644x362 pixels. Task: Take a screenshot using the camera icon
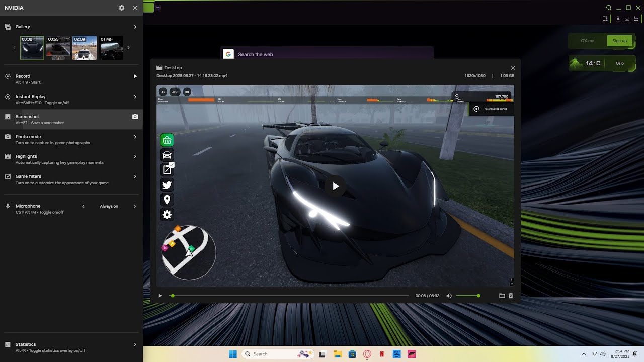135,117
